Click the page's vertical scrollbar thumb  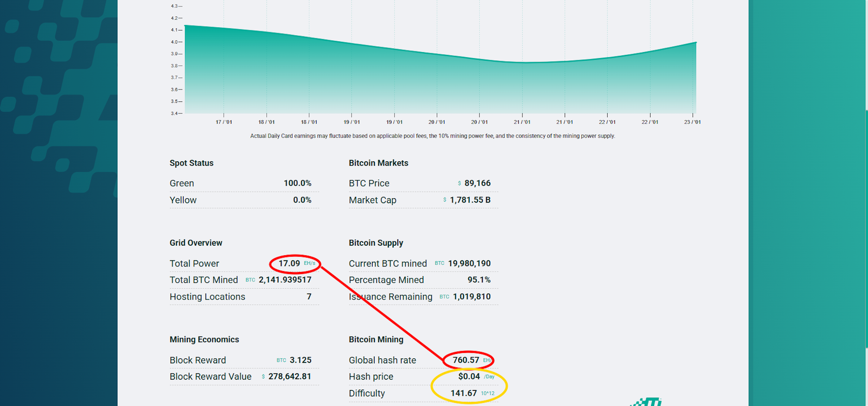coord(866,228)
